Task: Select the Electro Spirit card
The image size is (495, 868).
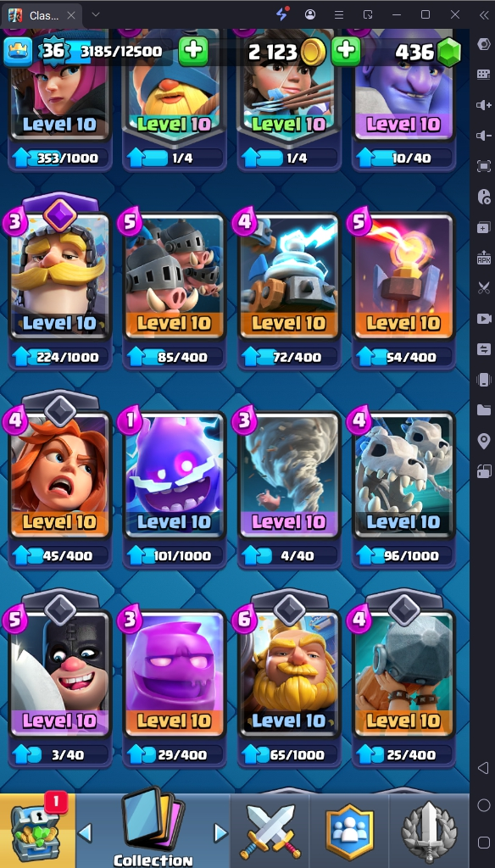Action: (x=174, y=475)
